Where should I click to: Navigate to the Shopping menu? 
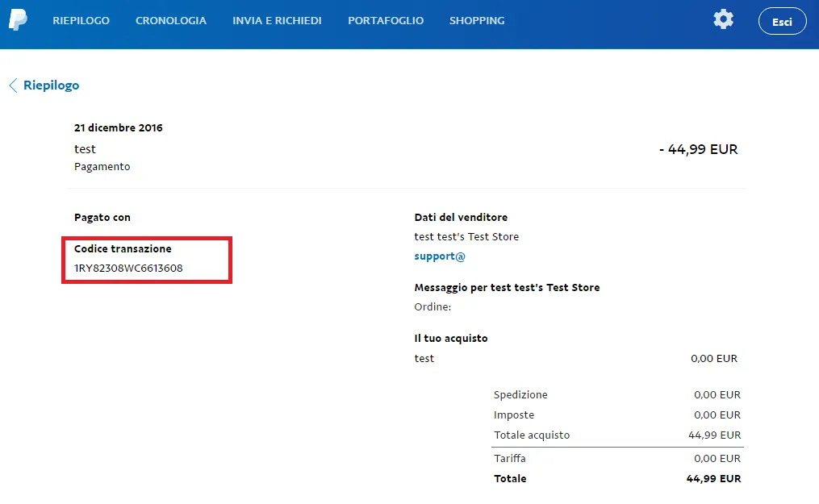[477, 21]
